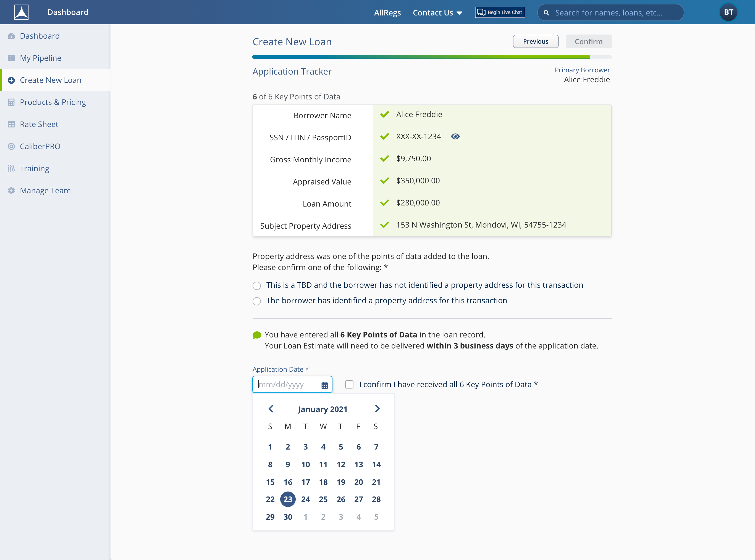This screenshot has width=755, height=560.
Task: Click the CaliberPRO target icon
Action: (11, 146)
